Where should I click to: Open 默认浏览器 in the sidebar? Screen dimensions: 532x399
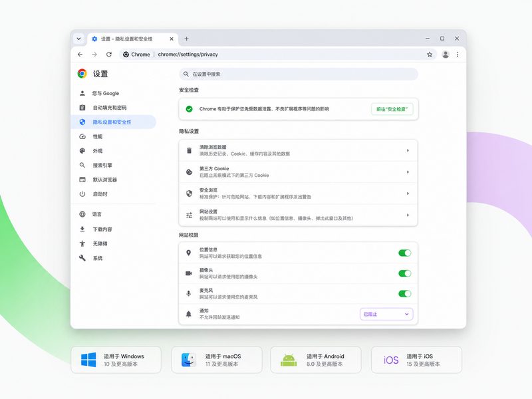[x=114, y=180]
